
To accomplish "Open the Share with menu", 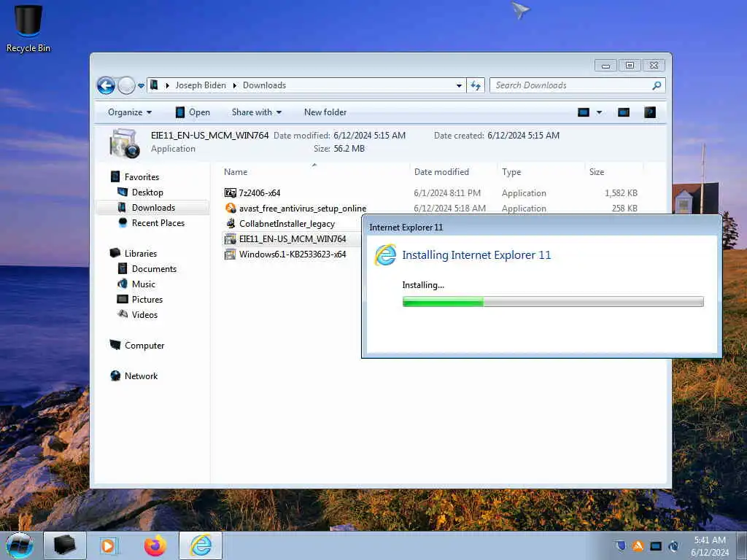I will click(256, 112).
